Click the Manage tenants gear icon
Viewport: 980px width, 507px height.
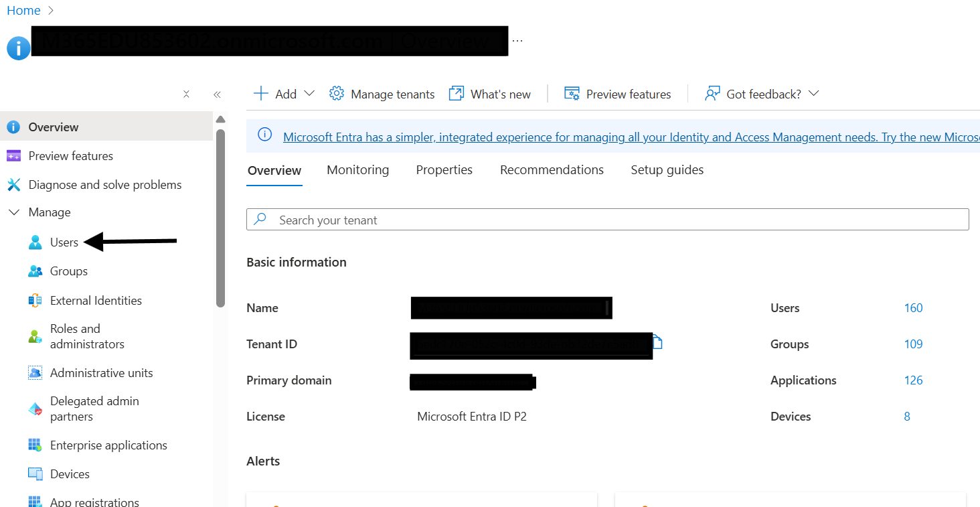pyautogui.click(x=337, y=94)
